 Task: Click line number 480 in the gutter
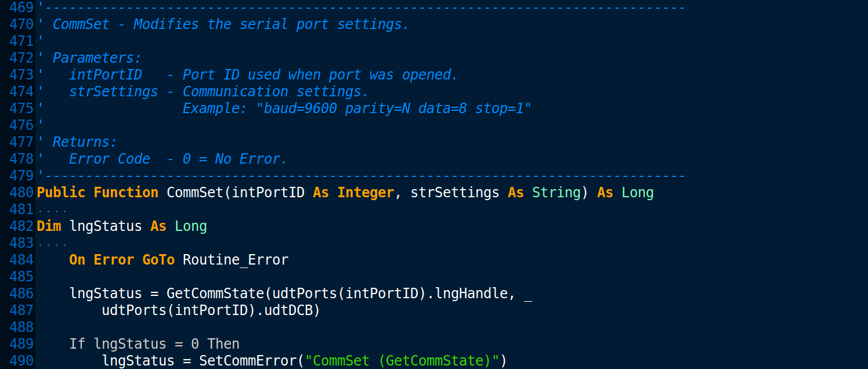[22, 193]
